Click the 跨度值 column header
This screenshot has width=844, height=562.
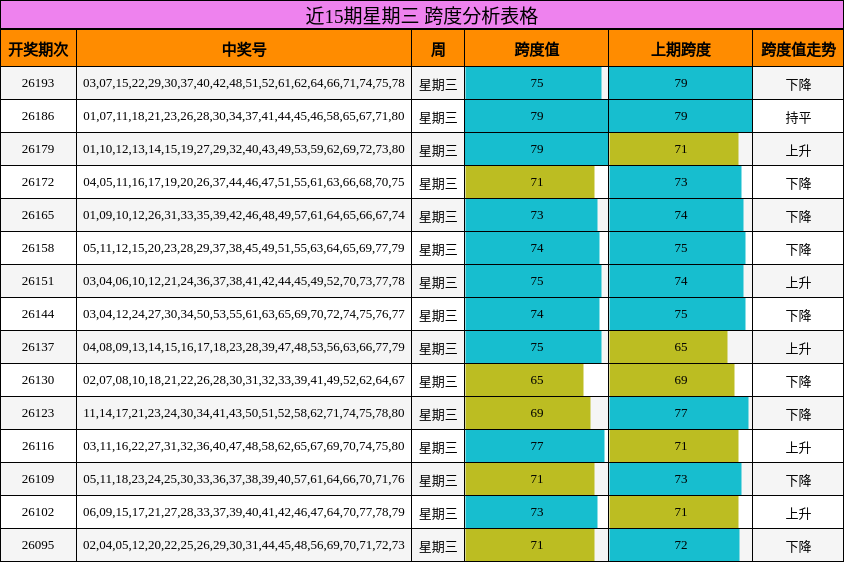[x=536, y=50]
